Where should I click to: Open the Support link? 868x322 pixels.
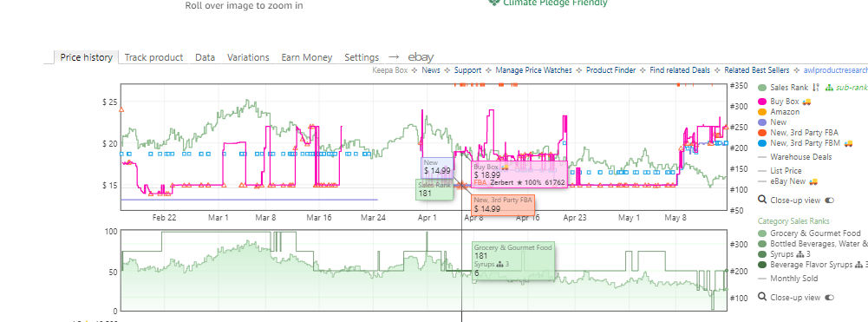coord(467,70)
